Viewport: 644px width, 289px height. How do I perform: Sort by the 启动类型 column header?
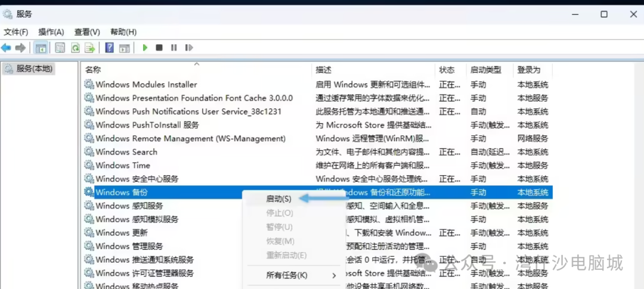tap(486, 70)
